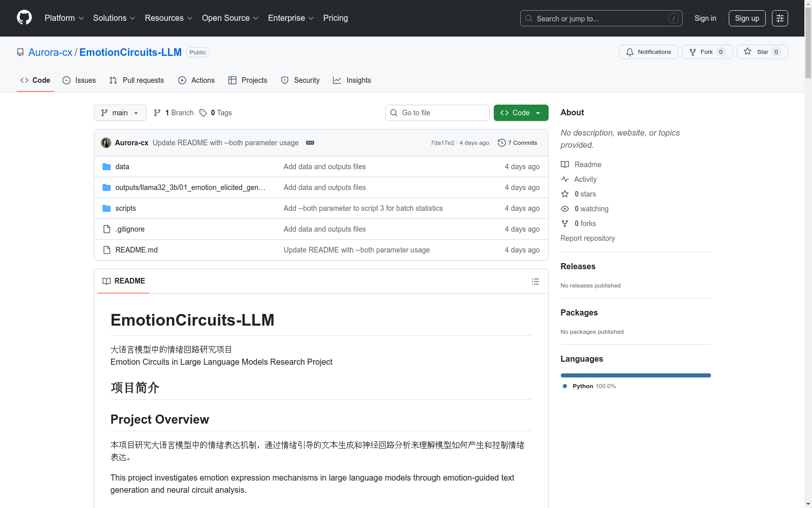Expand the Platform menu
Image resolution: width=812 pixels, height=508 pixels.
pos(64,18)
